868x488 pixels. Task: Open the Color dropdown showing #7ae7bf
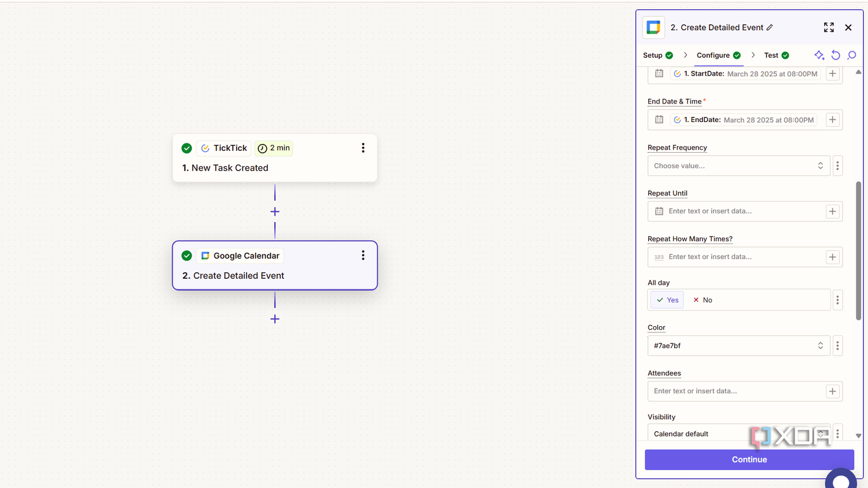pos(738,346)
